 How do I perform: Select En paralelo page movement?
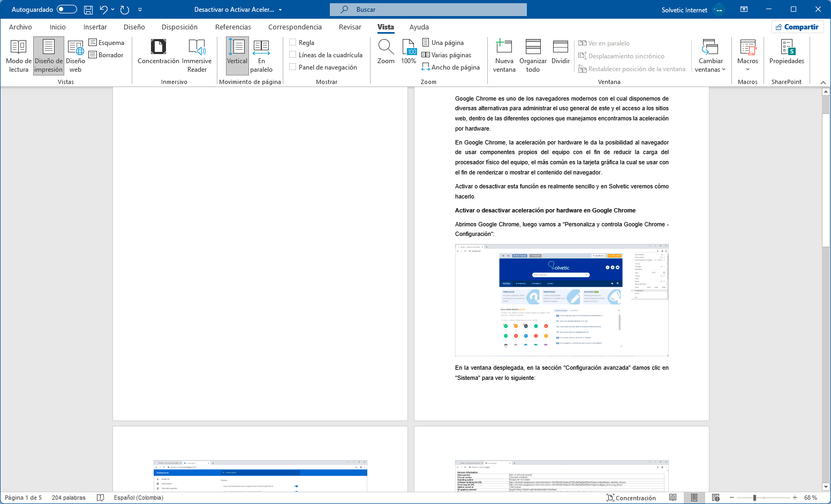coord(261,56)
